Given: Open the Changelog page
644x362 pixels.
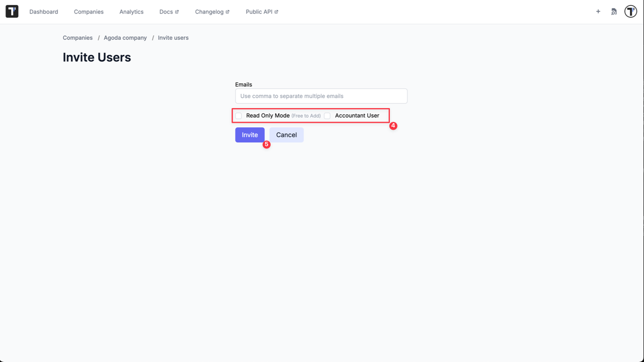Looking at the screenshot, I should (209, 12).
